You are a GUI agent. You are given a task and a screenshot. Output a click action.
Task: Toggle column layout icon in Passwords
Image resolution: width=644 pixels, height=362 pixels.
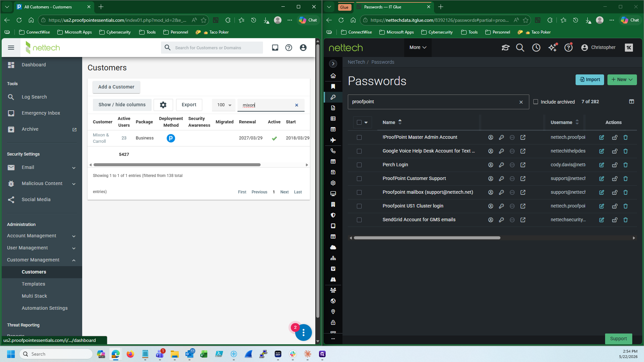[632, 102]
